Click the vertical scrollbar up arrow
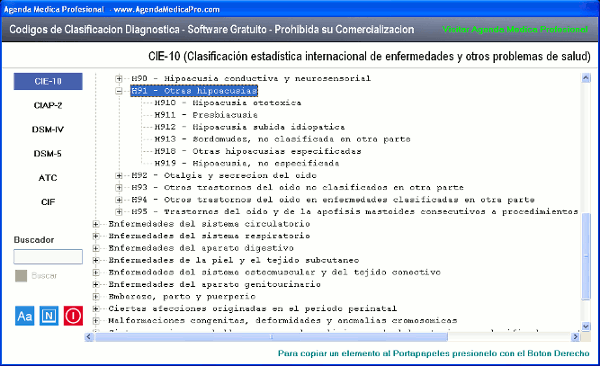Image resolution: width=600 pixels, height=366 pixels. pyautogui.click(x=585, y=78)
